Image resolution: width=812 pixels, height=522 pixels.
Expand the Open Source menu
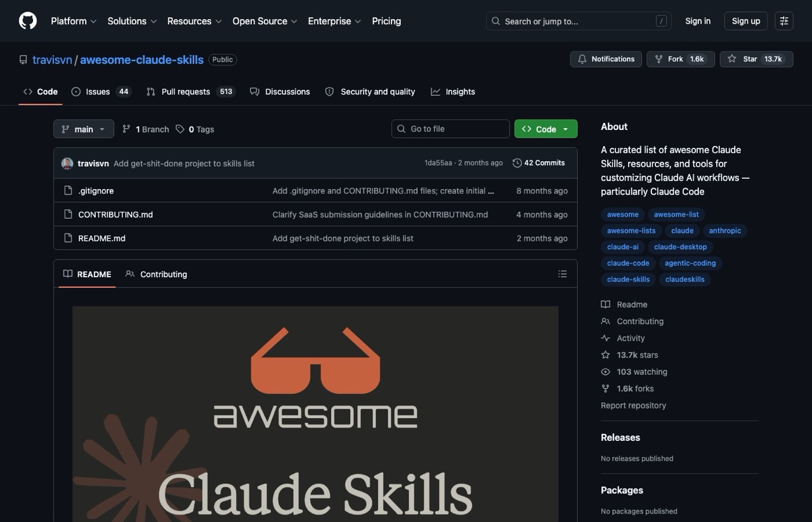[x=265, y=21]
